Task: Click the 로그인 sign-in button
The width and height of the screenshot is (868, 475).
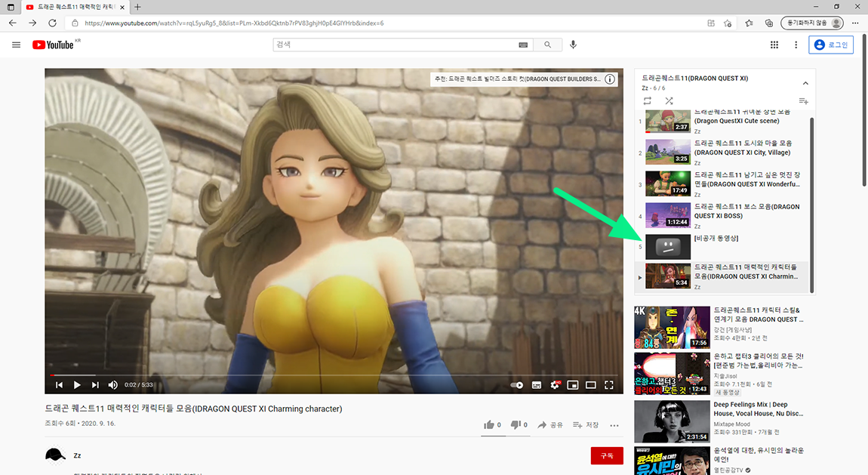Action: [x=831, y=45]
